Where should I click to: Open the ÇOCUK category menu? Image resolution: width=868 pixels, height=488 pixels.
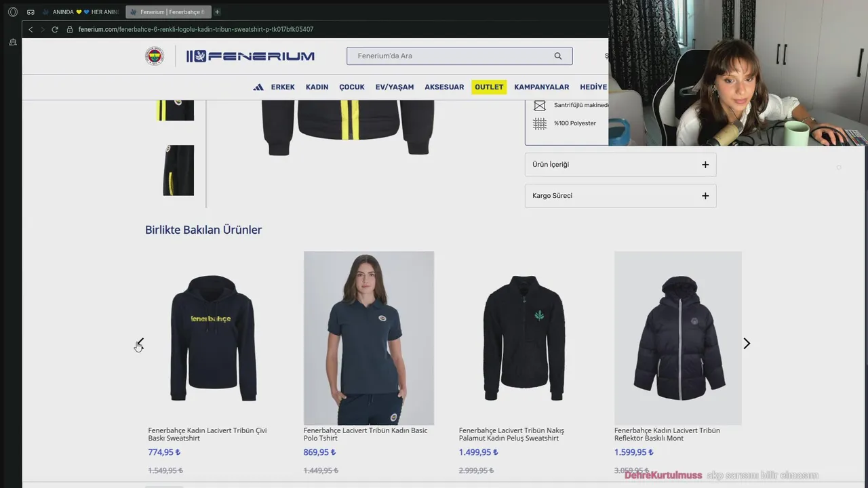(352, 87)
